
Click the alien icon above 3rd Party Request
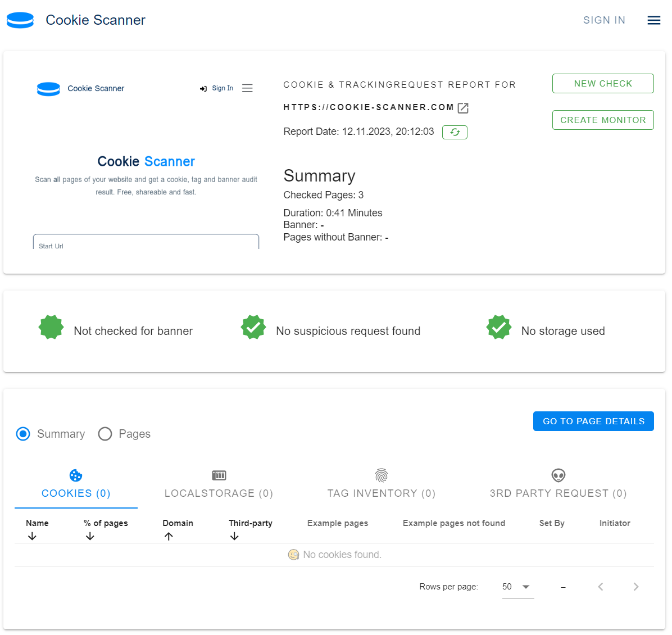coord(559,475)
